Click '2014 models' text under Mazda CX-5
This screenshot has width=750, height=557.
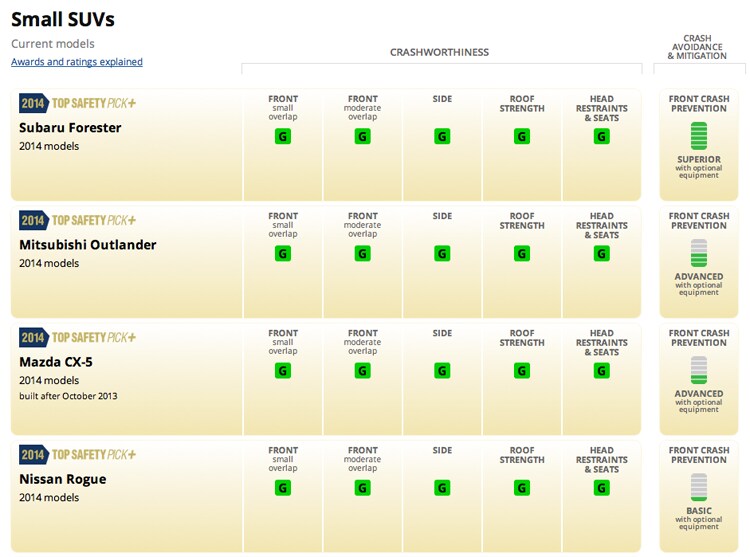click(49, 381)
